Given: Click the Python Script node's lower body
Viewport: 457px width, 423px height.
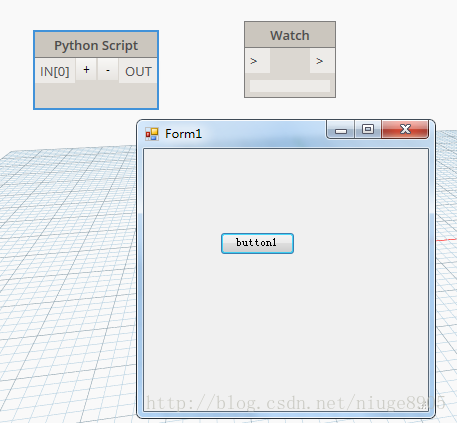Looking at the screenshot, I should [96, 95].
